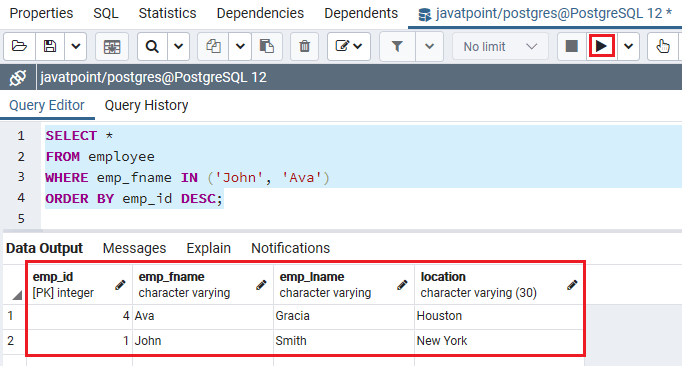Click the Filter funnel icon
Viewport: 682px width, 366px height.
pos(397,46)
